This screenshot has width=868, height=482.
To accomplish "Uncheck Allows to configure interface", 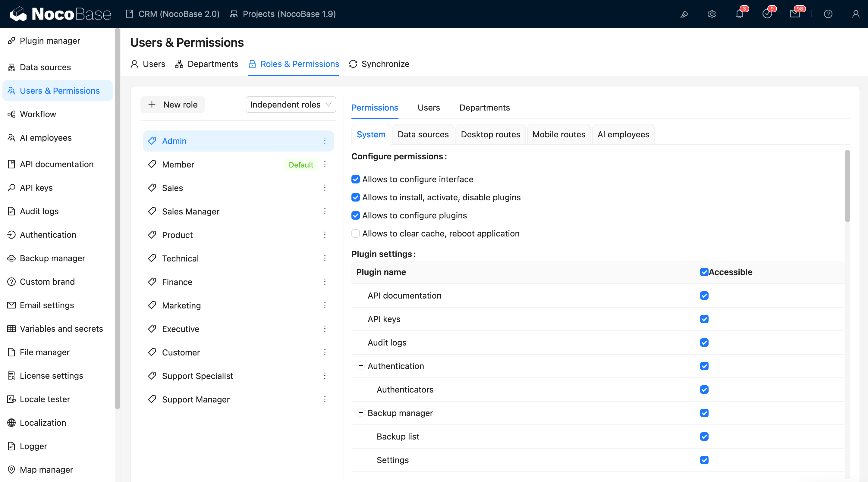I will tap(356, 179).
